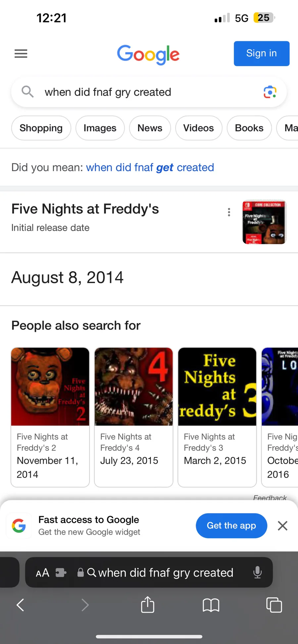
Task: Open the Safari AA reader menu
Action: pos(42,573)
